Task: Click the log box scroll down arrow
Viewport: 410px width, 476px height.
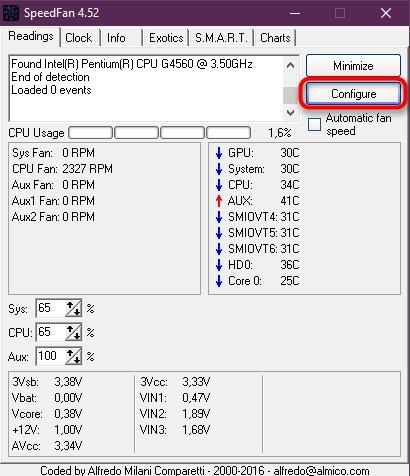Action: pos(290,113)
